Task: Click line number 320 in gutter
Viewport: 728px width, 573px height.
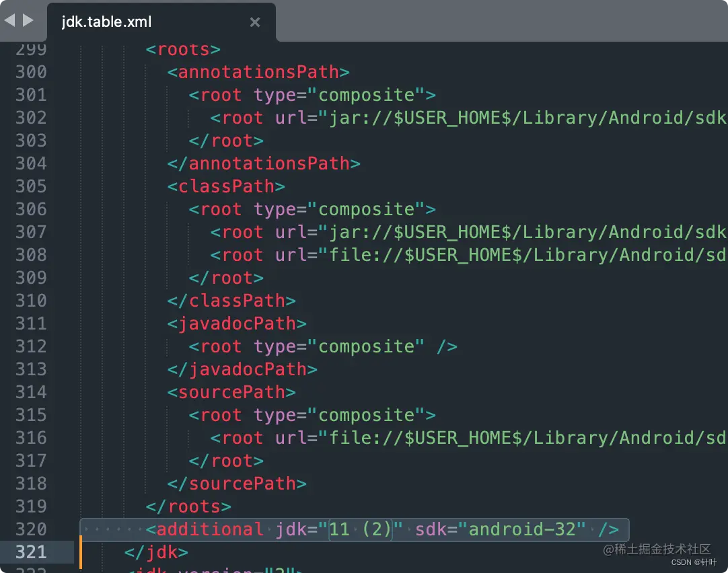Action: pyautogui.click(x=31, y=529)
